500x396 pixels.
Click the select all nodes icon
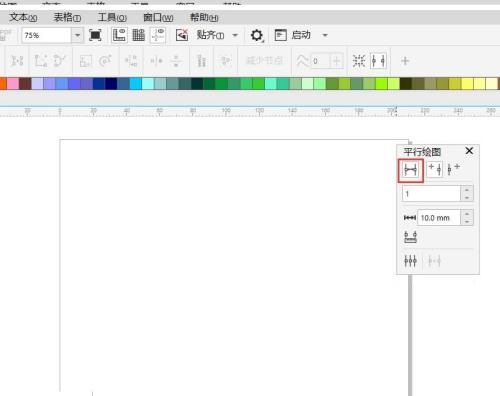coord(359,61)
